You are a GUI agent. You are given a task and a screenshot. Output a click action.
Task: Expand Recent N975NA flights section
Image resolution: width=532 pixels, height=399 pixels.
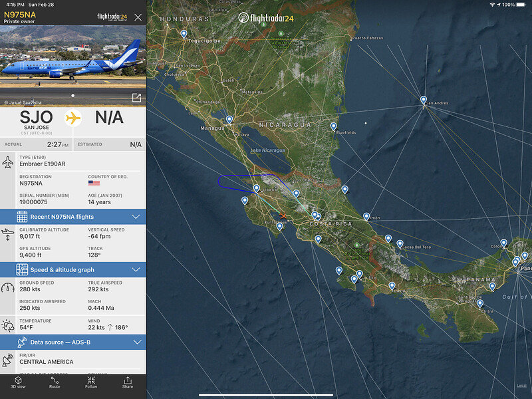(x=73, y=217)
